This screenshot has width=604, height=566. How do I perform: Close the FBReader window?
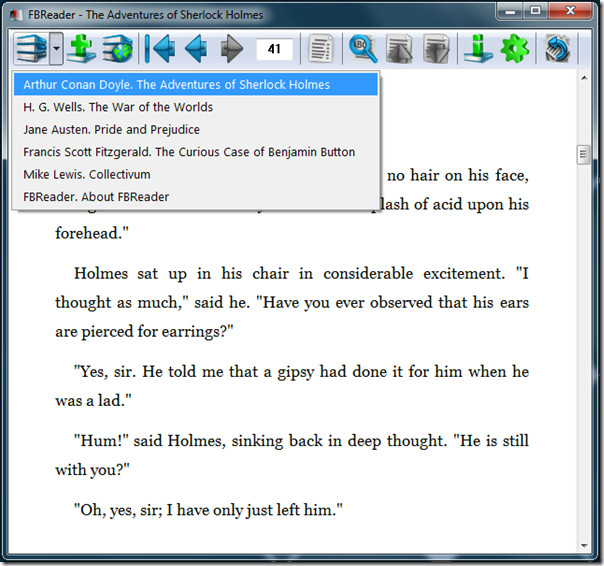(x=570, y=11)
